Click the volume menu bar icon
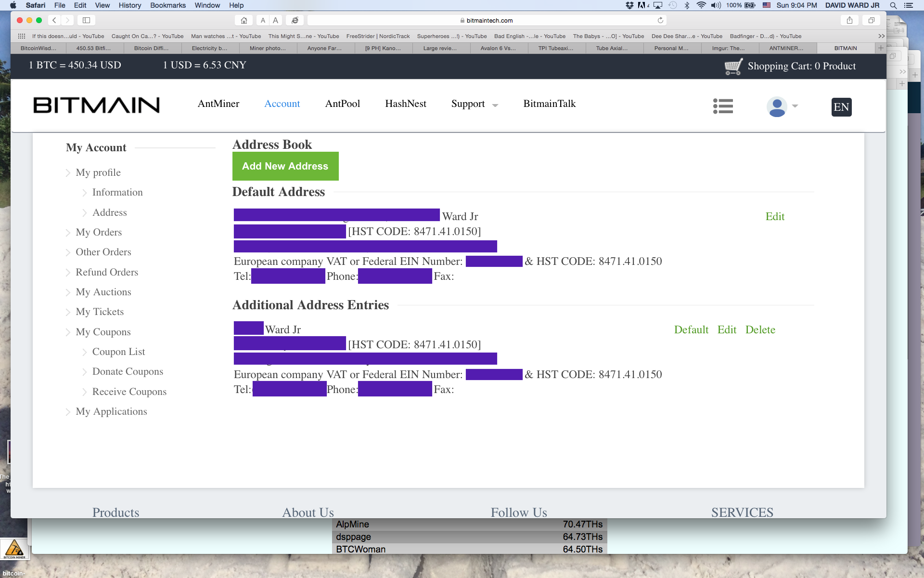The height and width of the screenshot is (578, 924). (x=716, y=5)
